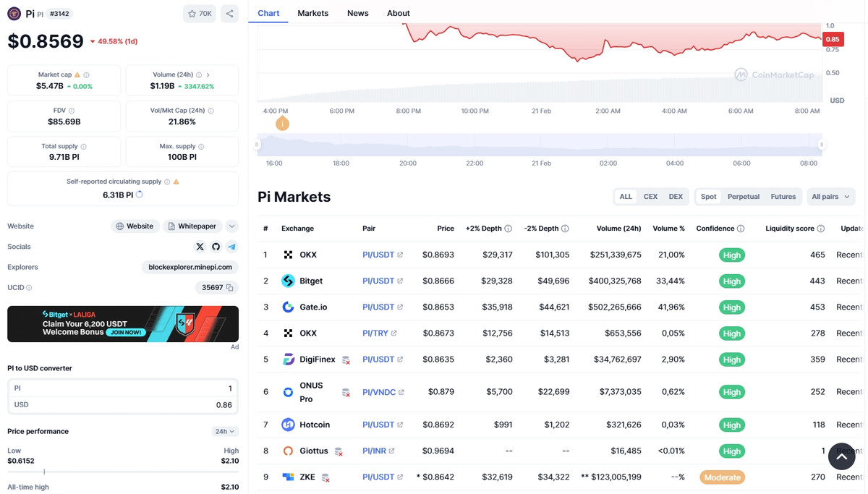Click the info icon beside +2% Depth
This screenshot has height=494, width=868.
(x=509, y=229)
